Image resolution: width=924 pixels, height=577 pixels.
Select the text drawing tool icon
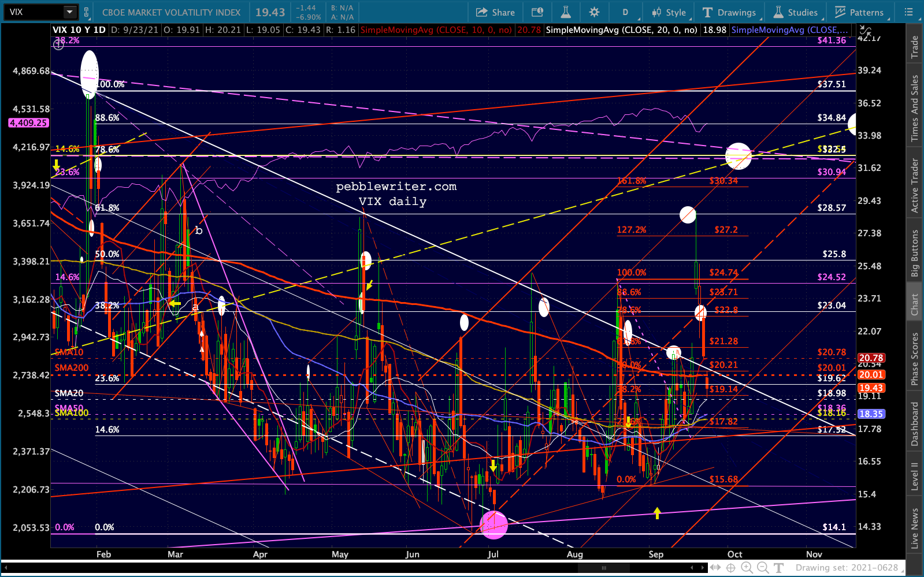click(779, 568)
